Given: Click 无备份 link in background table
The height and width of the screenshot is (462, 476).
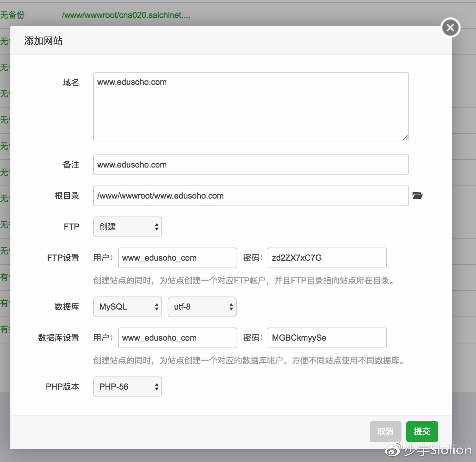Looking at the screenshot, I should tap(12, 15).
